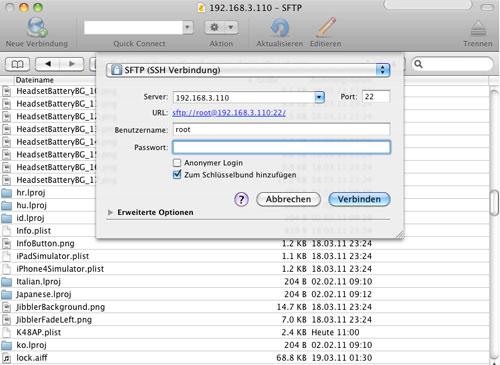Click the Japanese.lproj folder icon
This screenshot has width=500, height=365.
6,294
